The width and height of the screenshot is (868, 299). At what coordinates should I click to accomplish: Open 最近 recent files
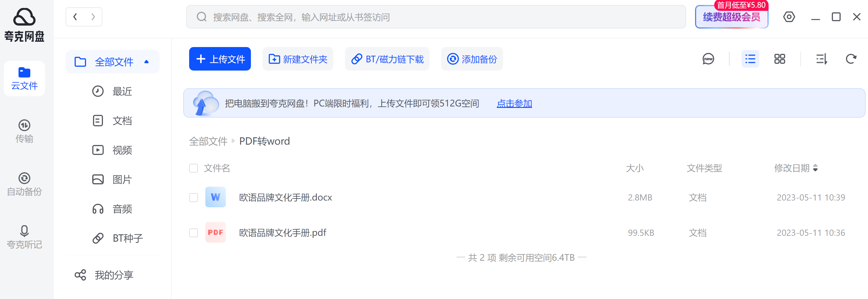[112, 91]
